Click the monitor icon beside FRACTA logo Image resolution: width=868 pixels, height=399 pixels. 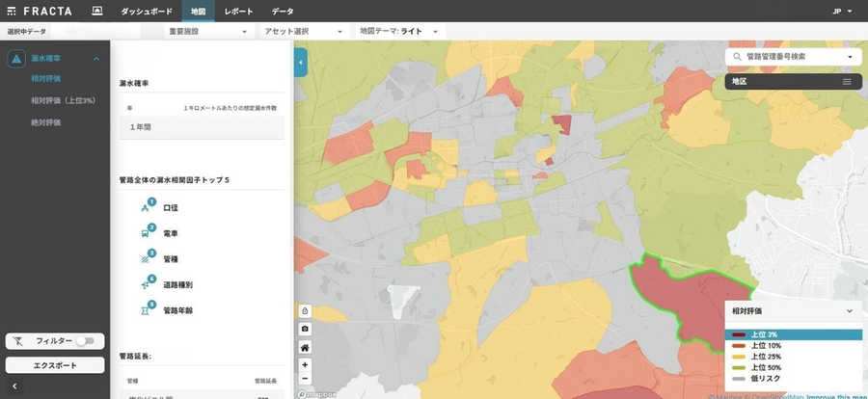click(x=97, y=11)
